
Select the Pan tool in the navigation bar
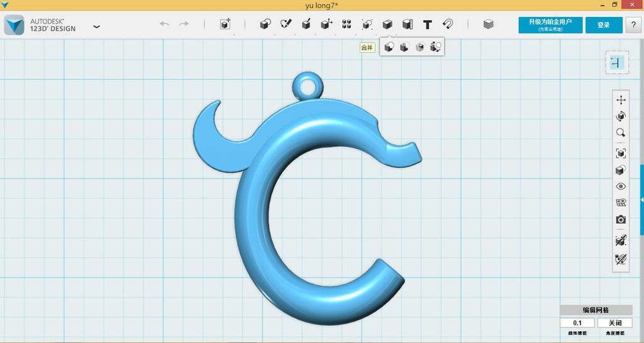click(621, 100)
